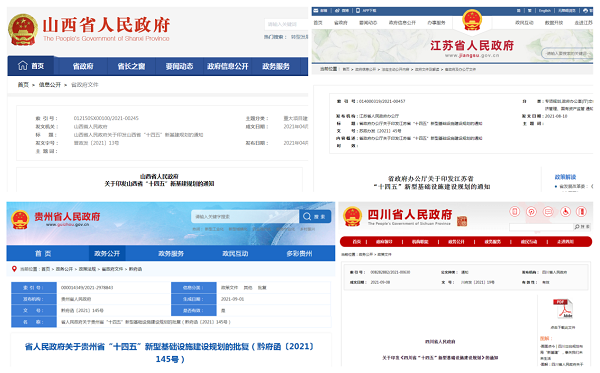Select 省长之窗 in Shanxi navigation bar
The height and width of the screenshot is (373, 600).
(x=131, y=67)
